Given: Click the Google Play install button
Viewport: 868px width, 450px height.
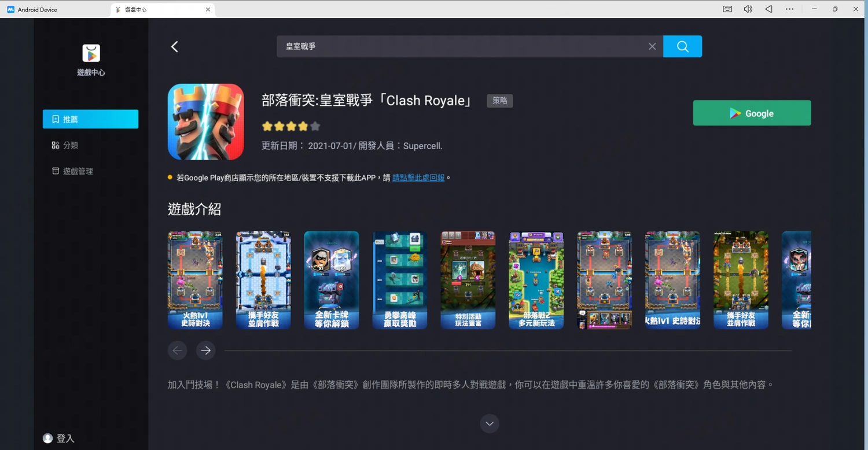Looking at the screenshot, I should click(x=751, y=113).
